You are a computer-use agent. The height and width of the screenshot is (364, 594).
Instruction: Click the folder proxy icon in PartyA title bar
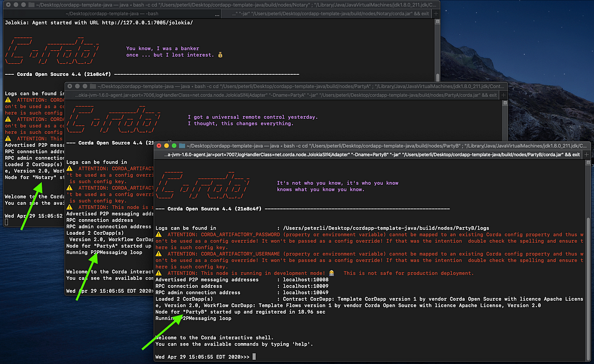93,86
